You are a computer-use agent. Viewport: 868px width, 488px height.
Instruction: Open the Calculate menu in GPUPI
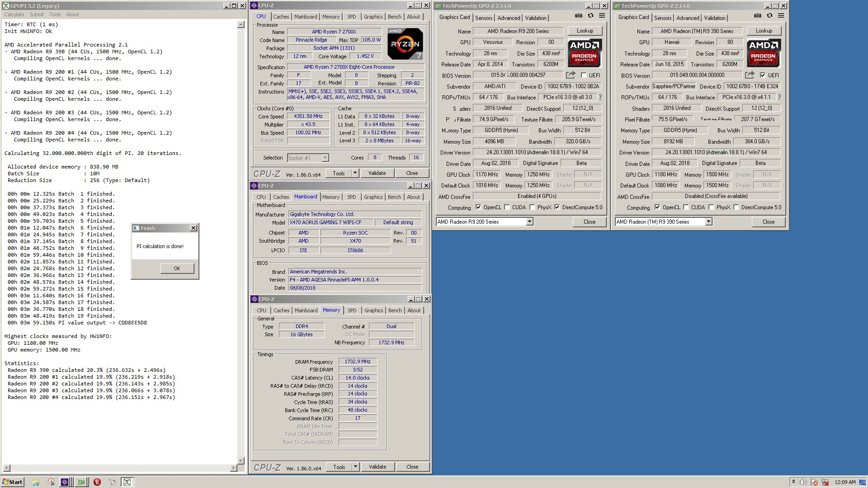14,14
